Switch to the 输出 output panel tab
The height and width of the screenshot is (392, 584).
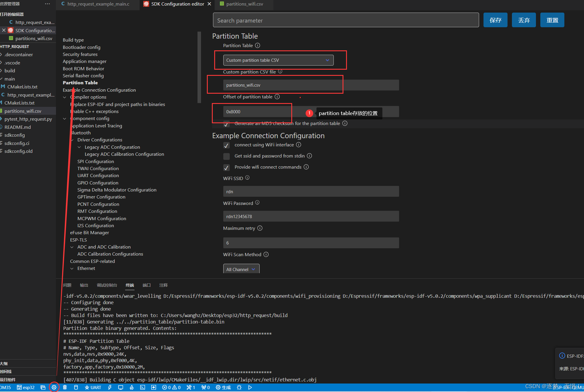(x=84, y=285)
